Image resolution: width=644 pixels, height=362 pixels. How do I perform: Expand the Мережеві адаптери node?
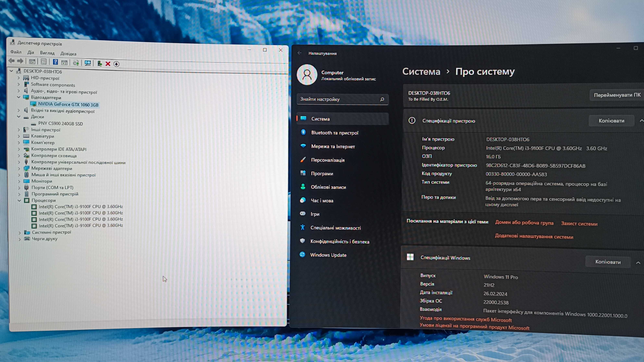[19, 168]
